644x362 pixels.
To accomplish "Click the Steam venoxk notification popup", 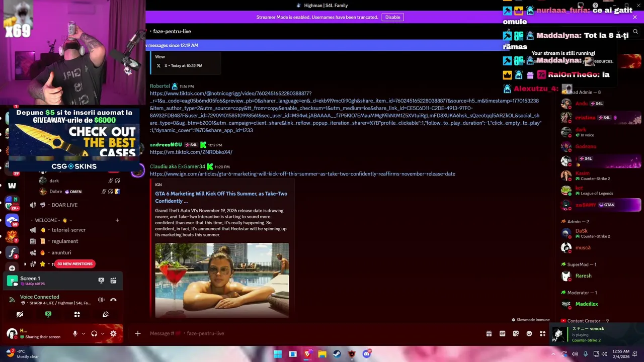I will [597, 334].
